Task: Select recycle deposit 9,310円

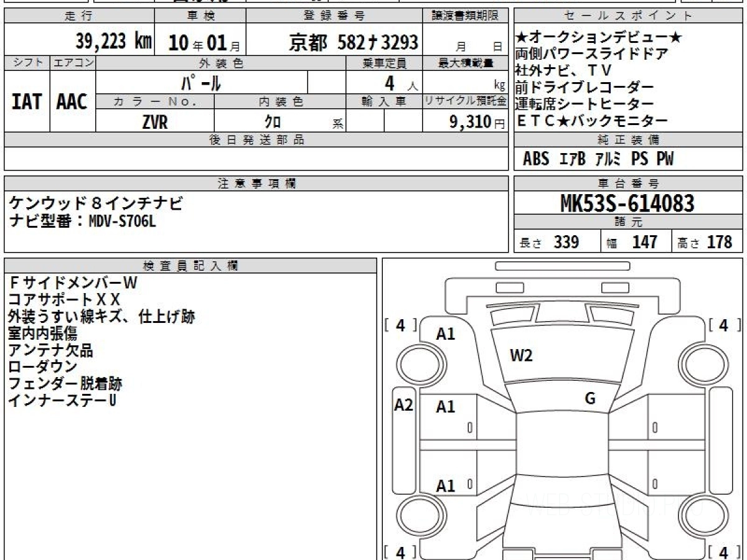Action: (477, 122)
